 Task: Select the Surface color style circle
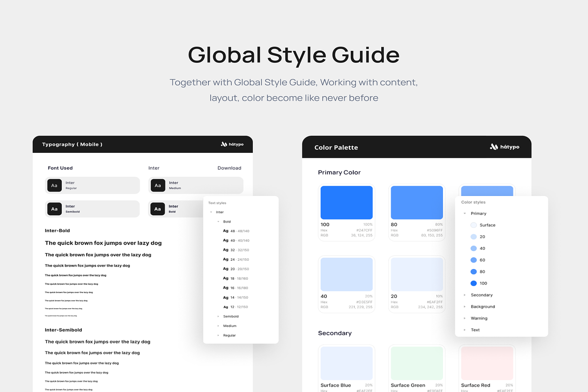click(x=473, y=225)
